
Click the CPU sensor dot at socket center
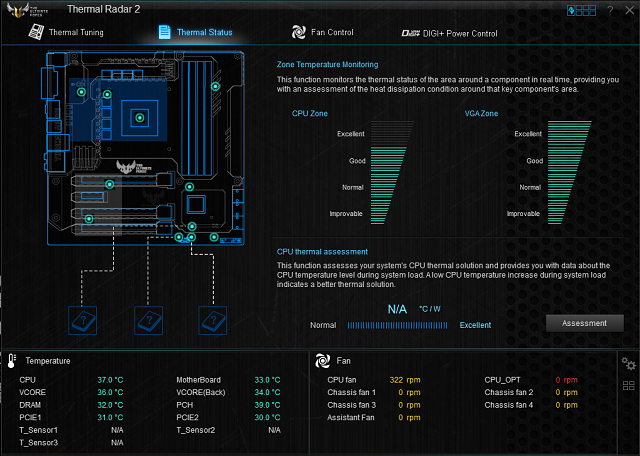pos(141,118)
